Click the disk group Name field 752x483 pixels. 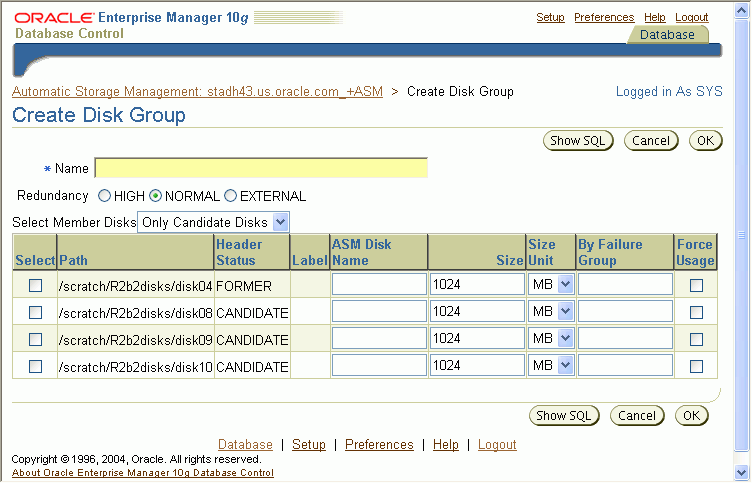[260, 168]
